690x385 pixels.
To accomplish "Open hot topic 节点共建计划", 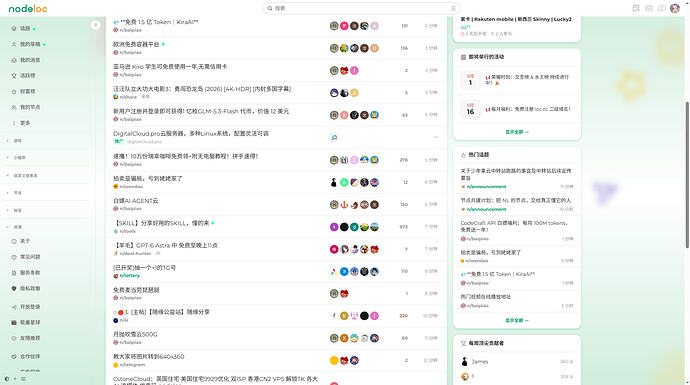I will (515, 201).
